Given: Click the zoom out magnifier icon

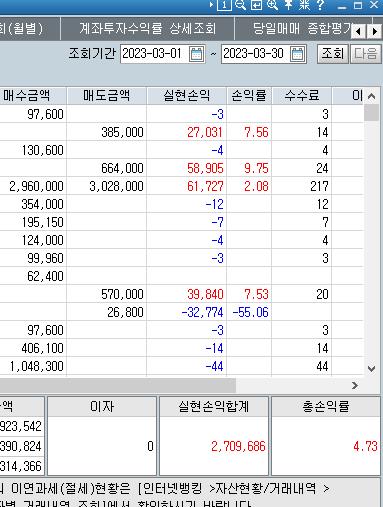Looking at the screenshot, I should click(240, 5).
